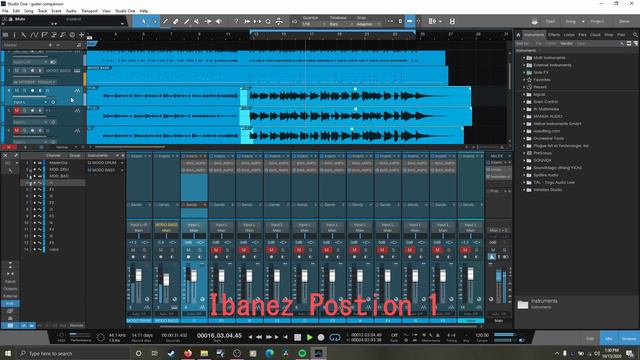Screen dimensions: 640x360
Task: Click the Windows Start button
Action: coord(8,353)
